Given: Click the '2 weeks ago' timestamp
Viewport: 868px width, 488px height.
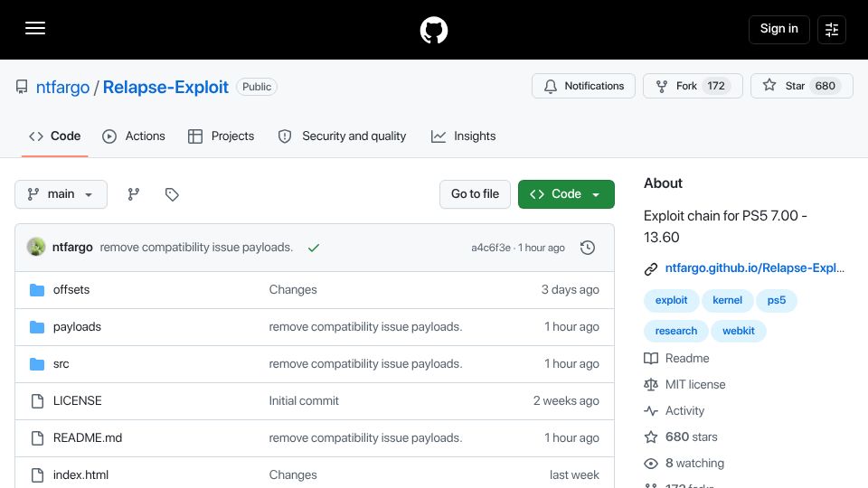Looking at the screenshot, I should tap(566, 400).
